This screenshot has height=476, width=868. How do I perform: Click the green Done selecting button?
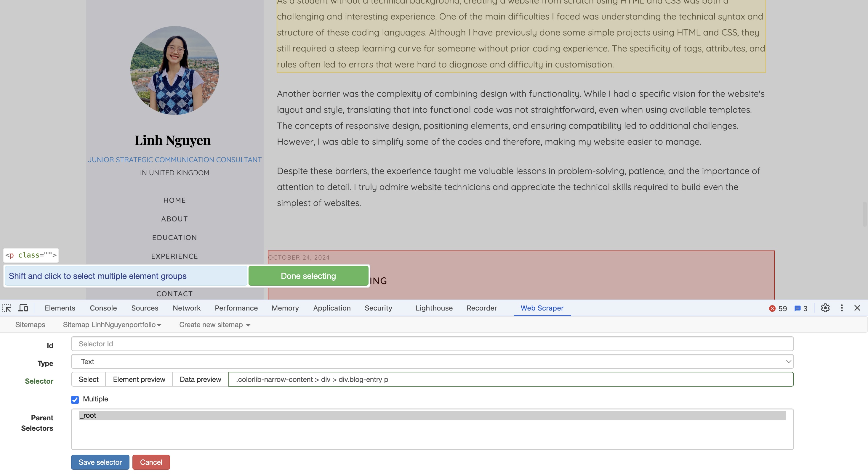pyautogui.click(x=308, y=276)
